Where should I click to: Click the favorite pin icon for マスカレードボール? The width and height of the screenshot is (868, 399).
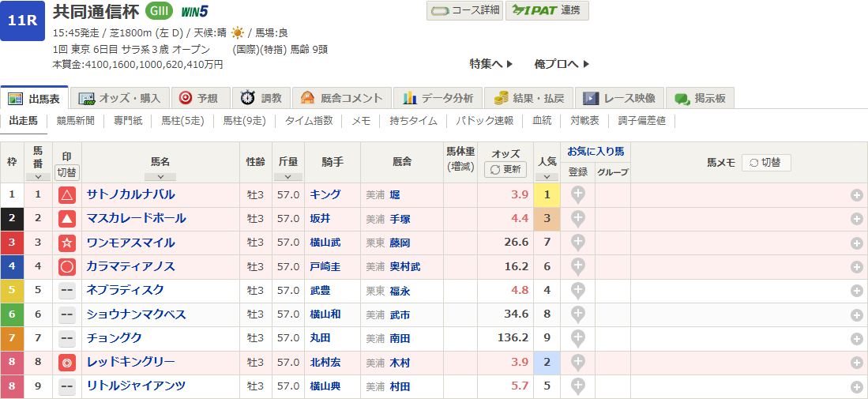pos(578,218)
